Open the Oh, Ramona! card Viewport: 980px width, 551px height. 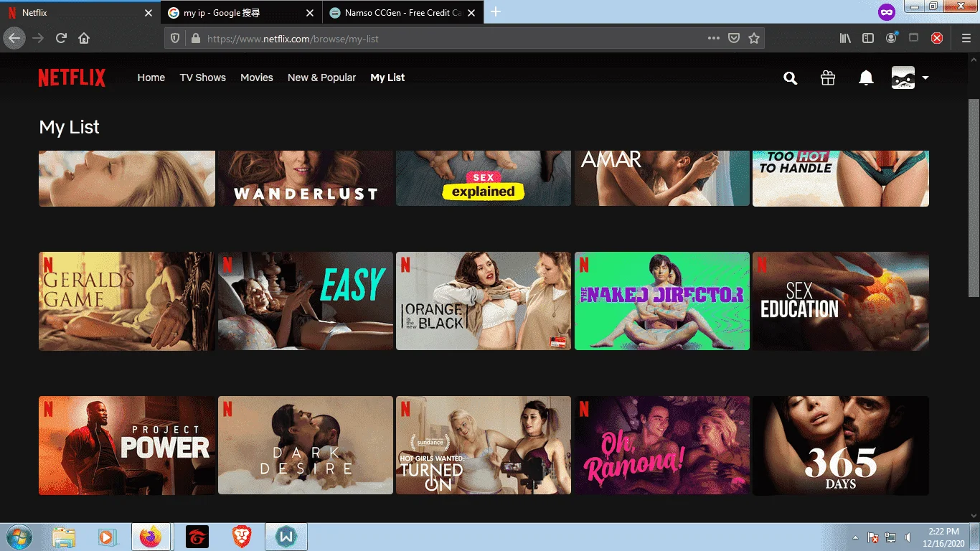[662, 446]
